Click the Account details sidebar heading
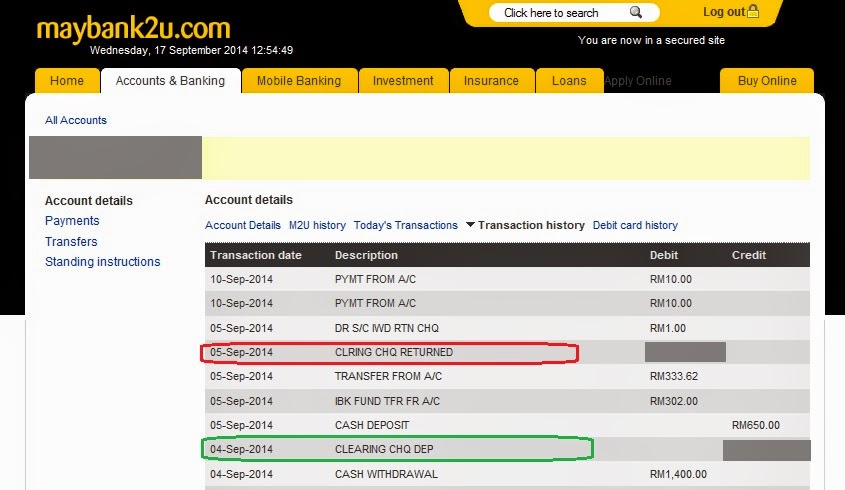Viewport: 845px width, 490px height. pos(89,201)
